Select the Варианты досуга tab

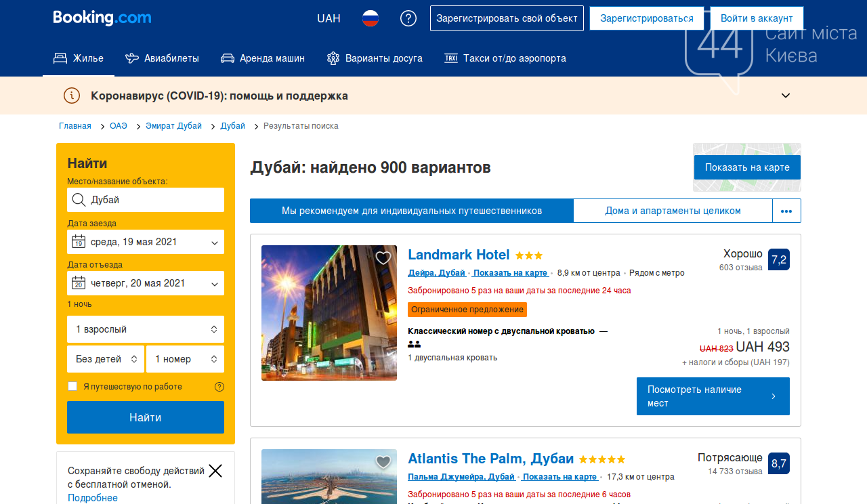375,58
